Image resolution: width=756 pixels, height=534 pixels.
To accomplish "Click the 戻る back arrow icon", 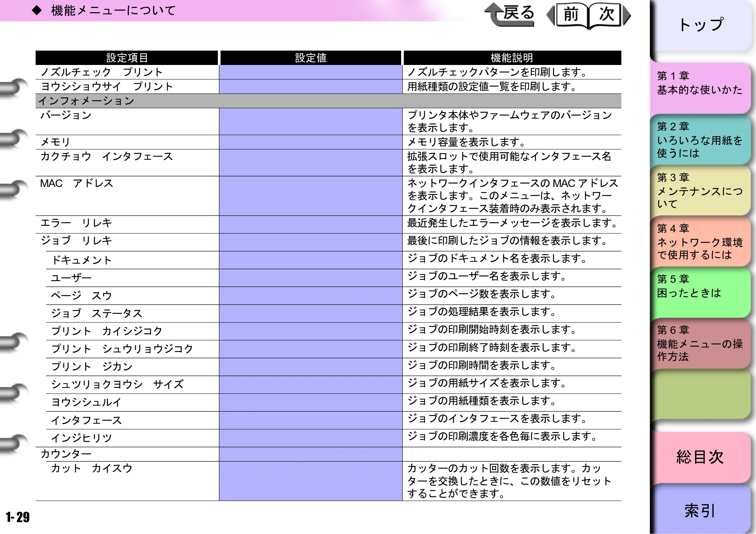I will coord(509,15).
